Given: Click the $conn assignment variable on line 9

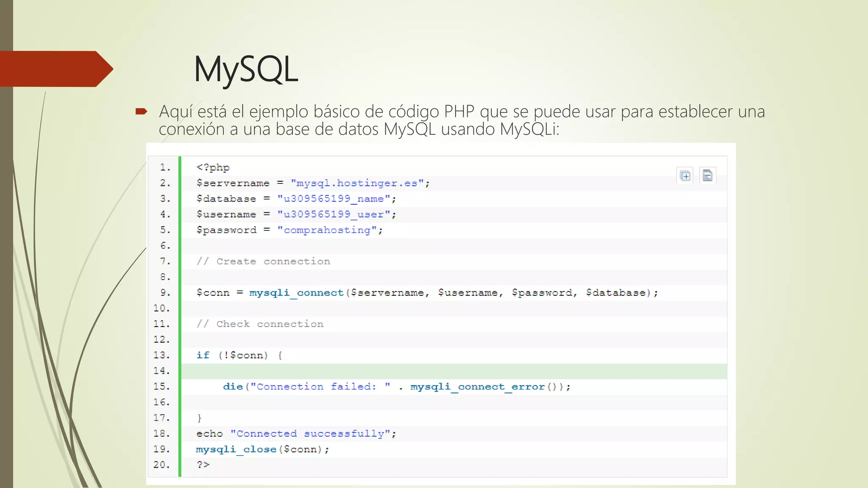Looking at the screenshot, I should [213, 293].
